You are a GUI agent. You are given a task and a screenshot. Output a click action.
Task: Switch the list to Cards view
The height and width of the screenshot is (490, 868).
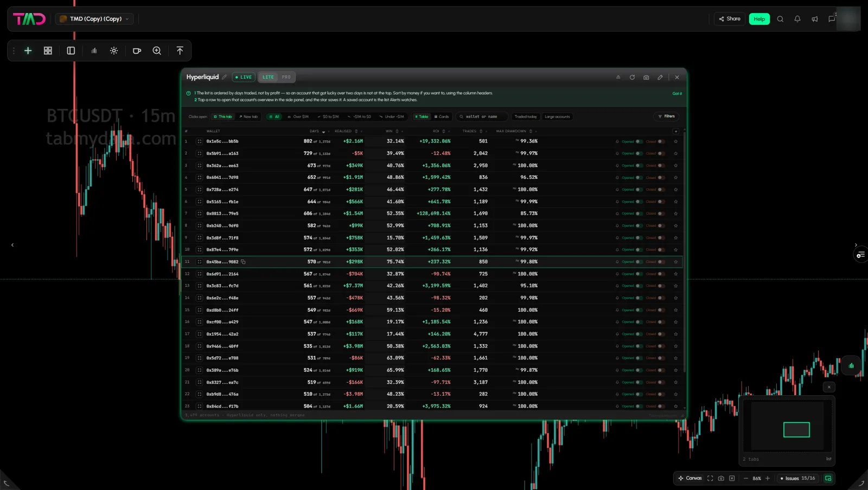point(442,117)
